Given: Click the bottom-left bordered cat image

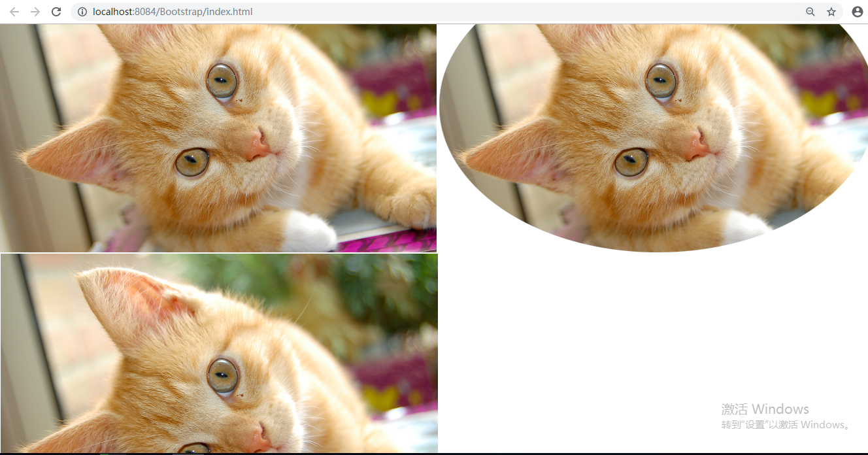Looking at the screenshot, I should pos(219,354).
